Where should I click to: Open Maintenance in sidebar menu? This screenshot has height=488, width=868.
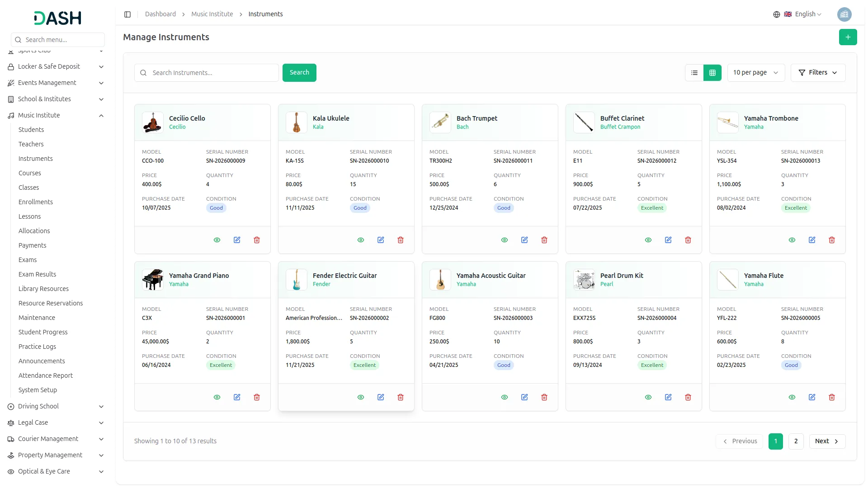(37, 318)
